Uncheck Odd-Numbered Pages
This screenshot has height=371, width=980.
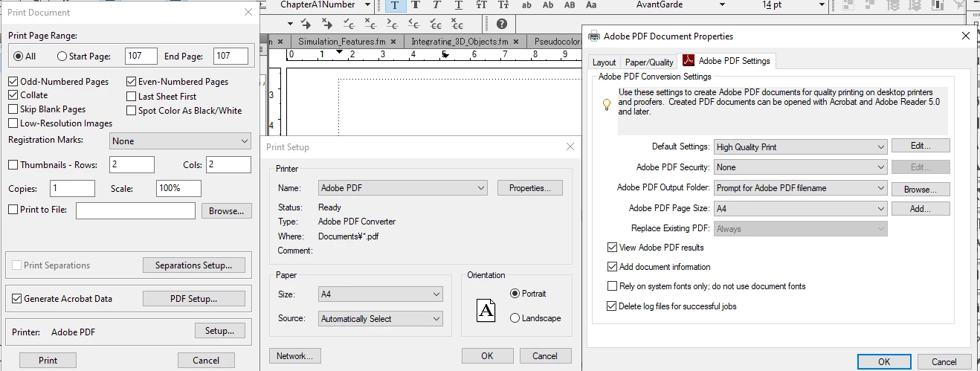click(x=13, y=82)
